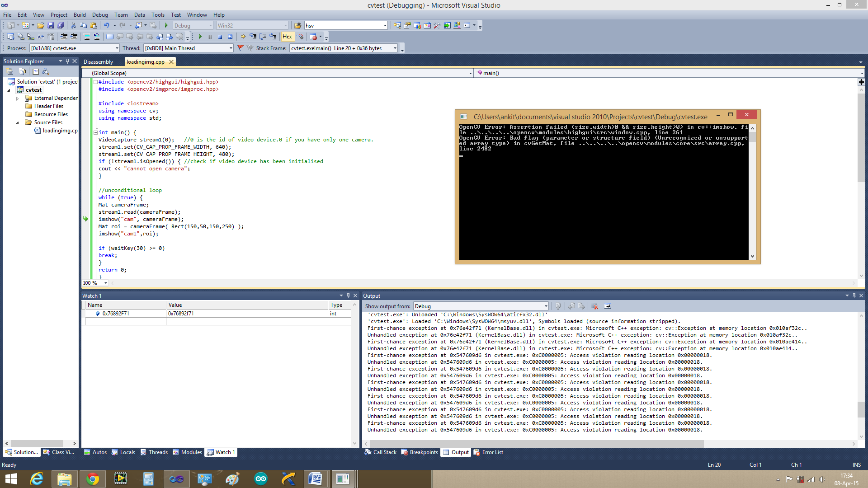
Task: Open the Debug menu
Action: click(x=99, y=15)
